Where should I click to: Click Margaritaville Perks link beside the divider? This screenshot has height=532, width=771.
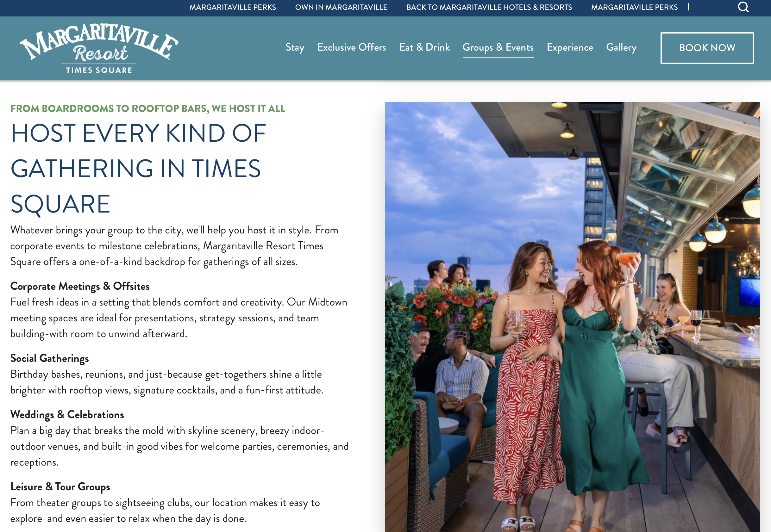(x=634, y=7)
